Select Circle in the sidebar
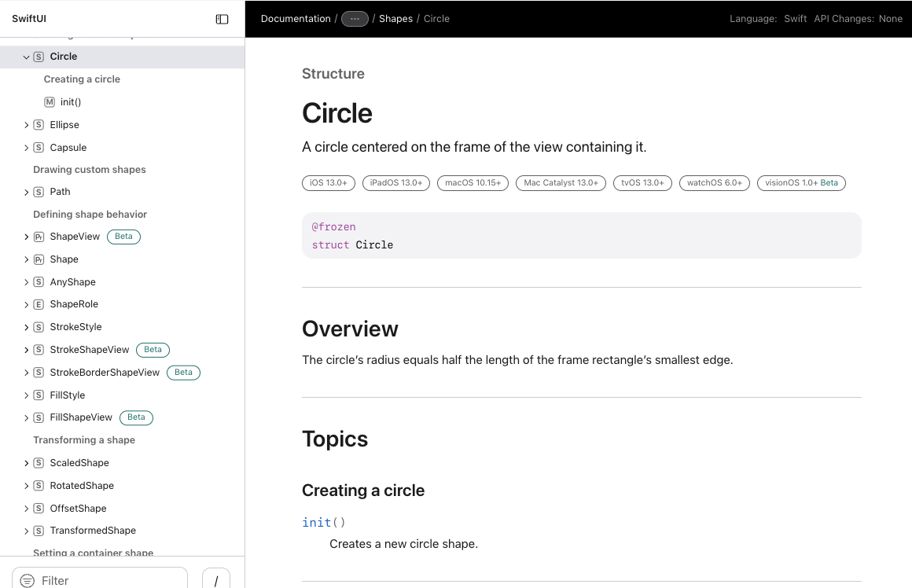 tap(64, 57)
